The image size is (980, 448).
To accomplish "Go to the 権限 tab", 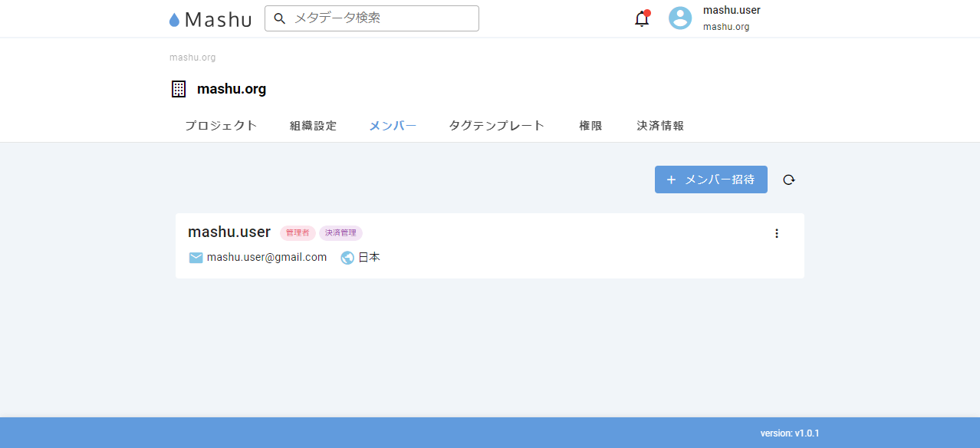I will (590, 126).
